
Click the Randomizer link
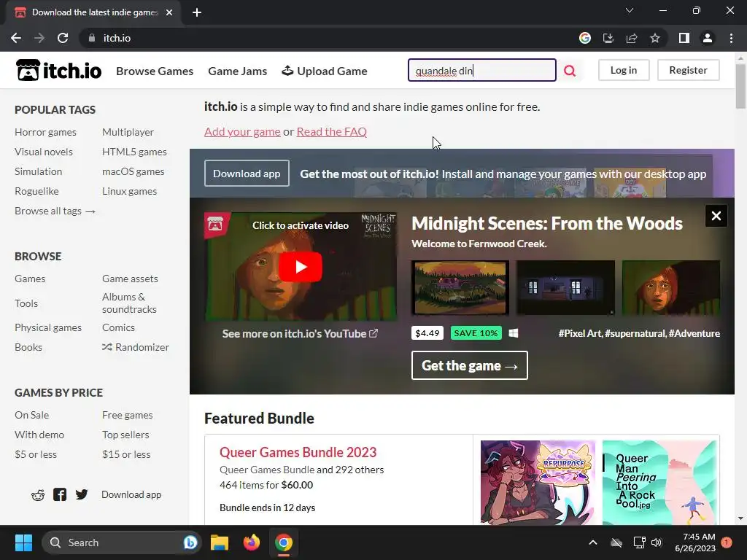pos(136,347)
